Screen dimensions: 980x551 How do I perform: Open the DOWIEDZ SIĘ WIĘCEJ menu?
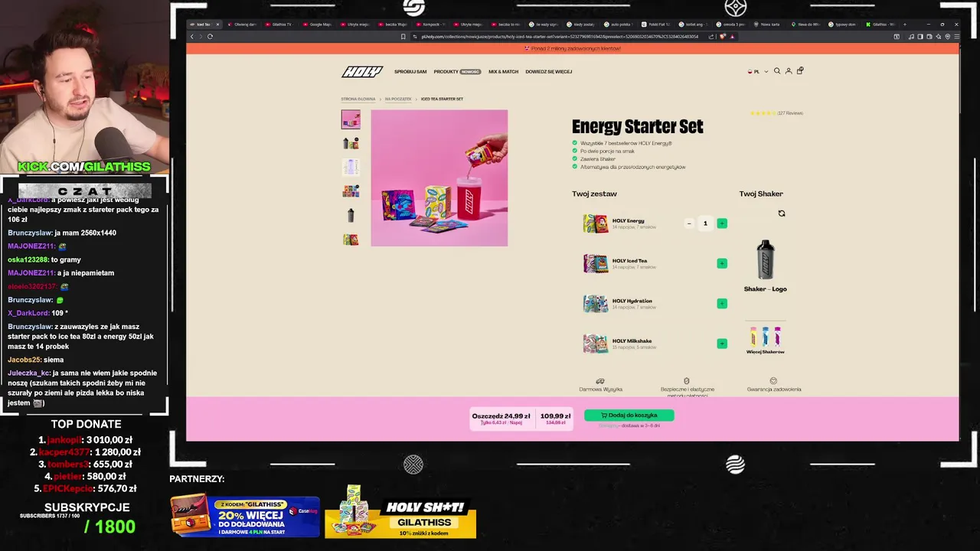pyautogui.click(x=548, y=72)
